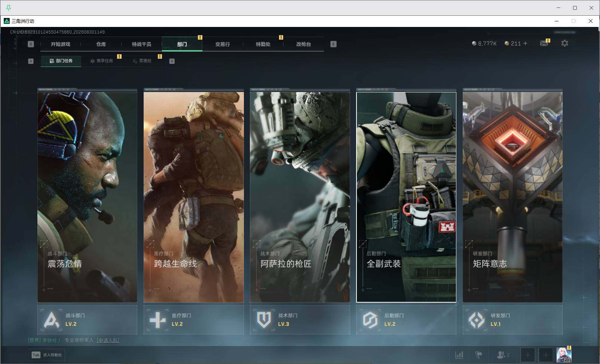This screenshot has width=600, height=364.
Task: Open the 赛季任务 sub-tab
Action: coord(101,61)
